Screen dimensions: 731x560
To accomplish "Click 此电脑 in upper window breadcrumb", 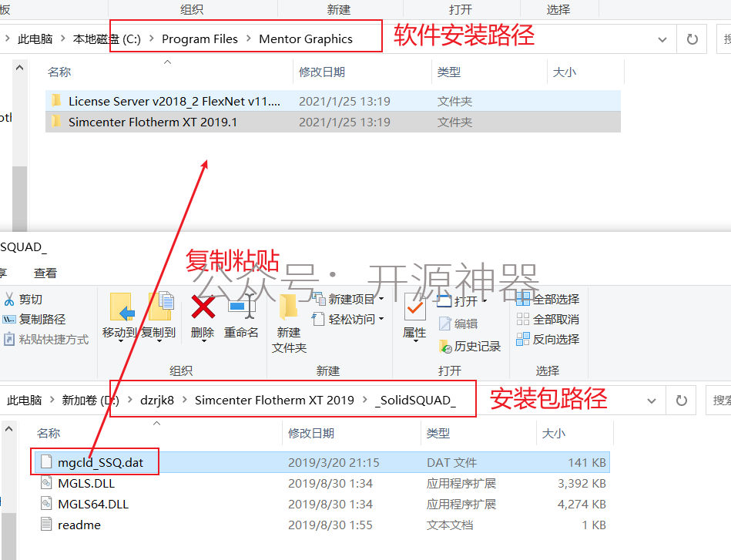I will (35, 39).
